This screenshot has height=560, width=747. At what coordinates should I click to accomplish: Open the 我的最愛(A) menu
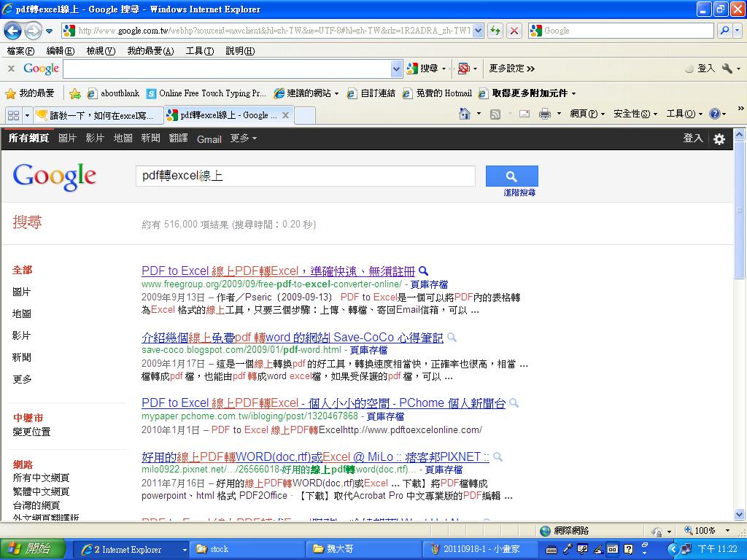pos(150,51)
